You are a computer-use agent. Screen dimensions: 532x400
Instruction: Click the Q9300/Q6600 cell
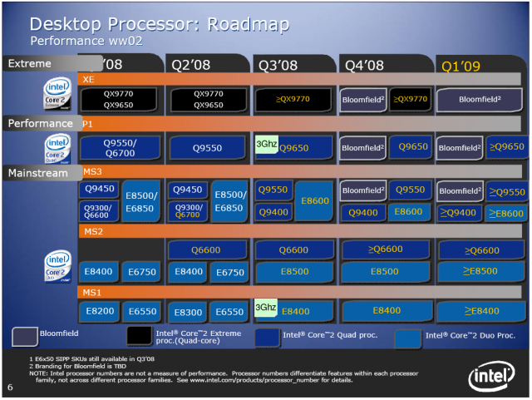pyautogui.click(x=99, y=211)
